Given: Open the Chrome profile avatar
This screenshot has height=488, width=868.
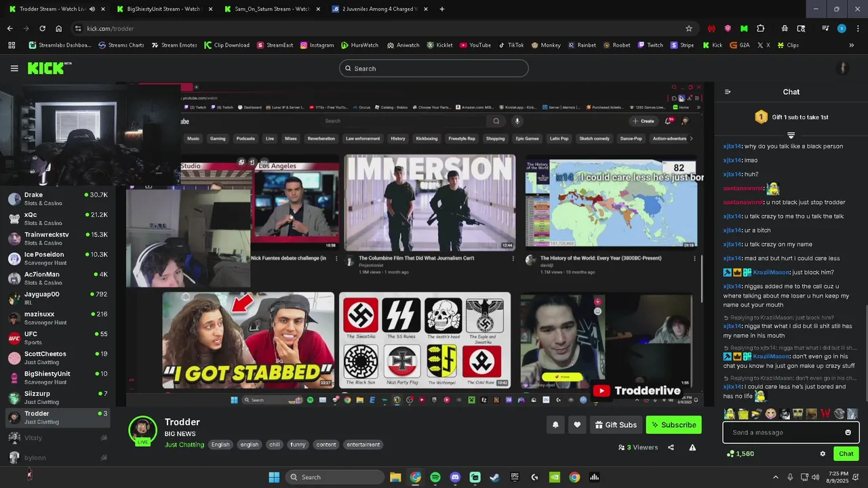Looking at the screenshot, I should tap(842, 28).
